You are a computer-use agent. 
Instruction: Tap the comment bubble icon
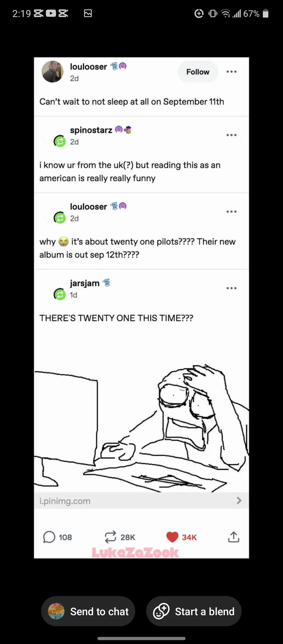point(49,537)
